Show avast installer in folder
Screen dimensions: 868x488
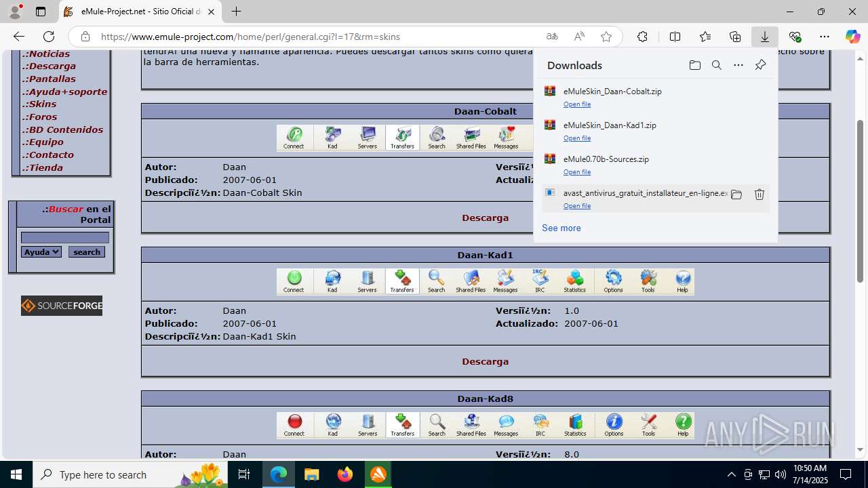736,195
